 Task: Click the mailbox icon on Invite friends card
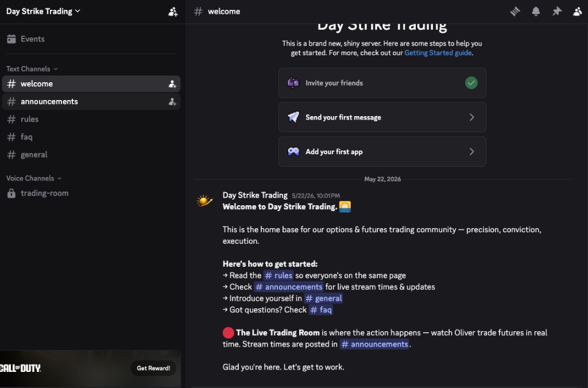point(293,83)
